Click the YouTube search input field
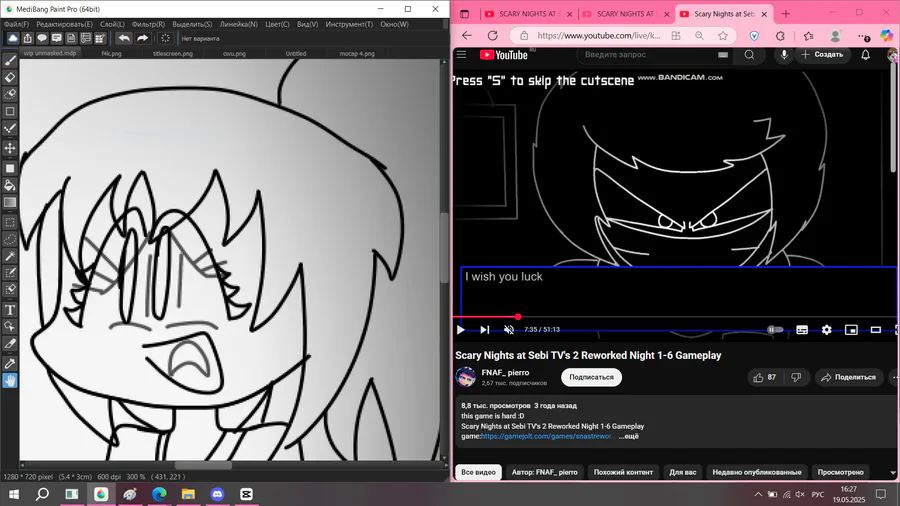The height and width of the screenshot is (506, 900). (647, 55)
